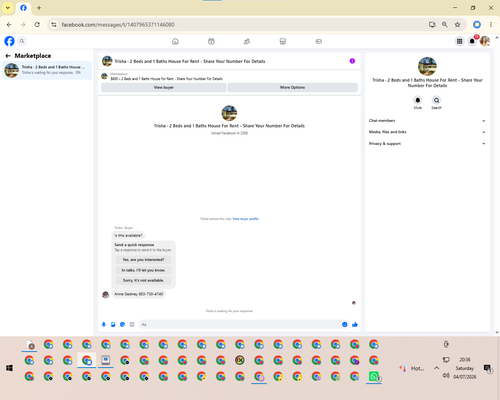Viewport: 500px width, 400px height.
Task: Open the Chrome three-dot menu
Action: point(491,24)
